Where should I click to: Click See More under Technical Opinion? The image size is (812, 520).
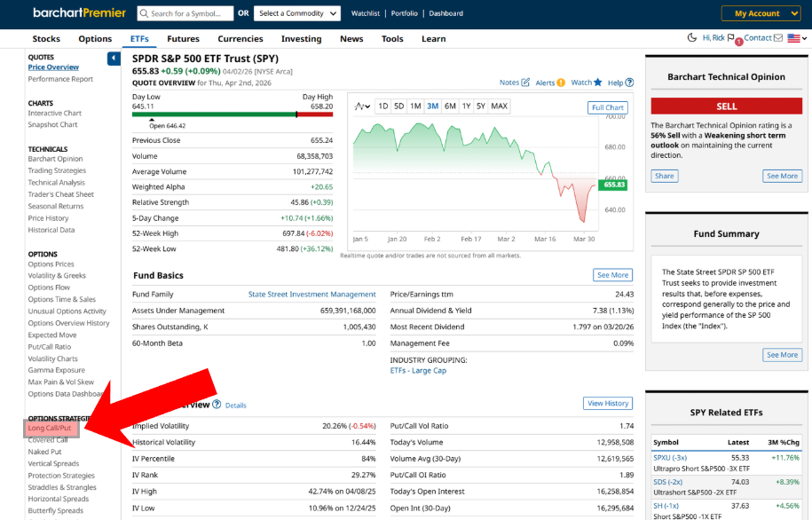pyautogui.click(x=782, y=176)
